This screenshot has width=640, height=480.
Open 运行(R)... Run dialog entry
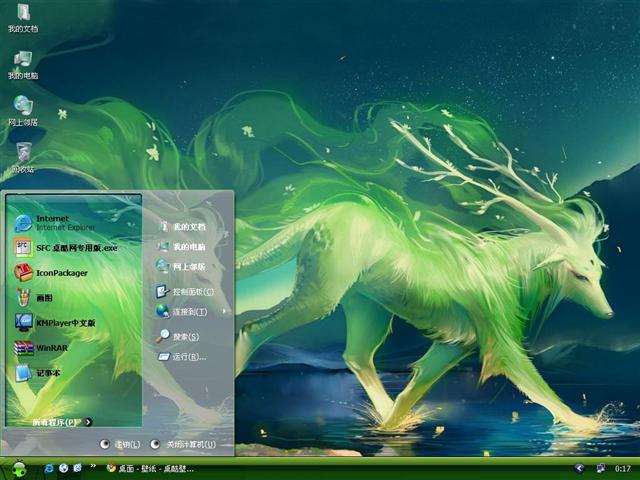[187, 356]
